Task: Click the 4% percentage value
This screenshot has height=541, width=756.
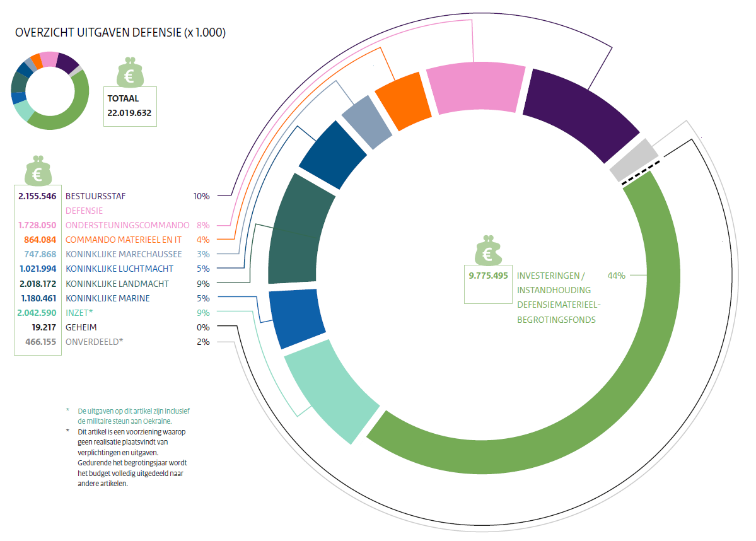Action: pyautogui.click(x=203, y=240)
